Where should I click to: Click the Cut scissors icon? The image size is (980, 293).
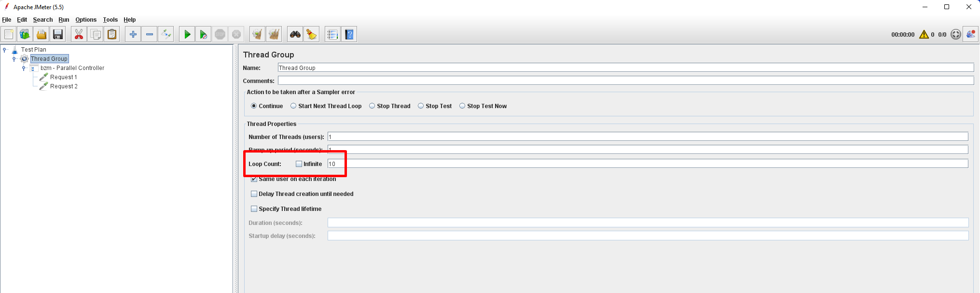pos(79,34)
